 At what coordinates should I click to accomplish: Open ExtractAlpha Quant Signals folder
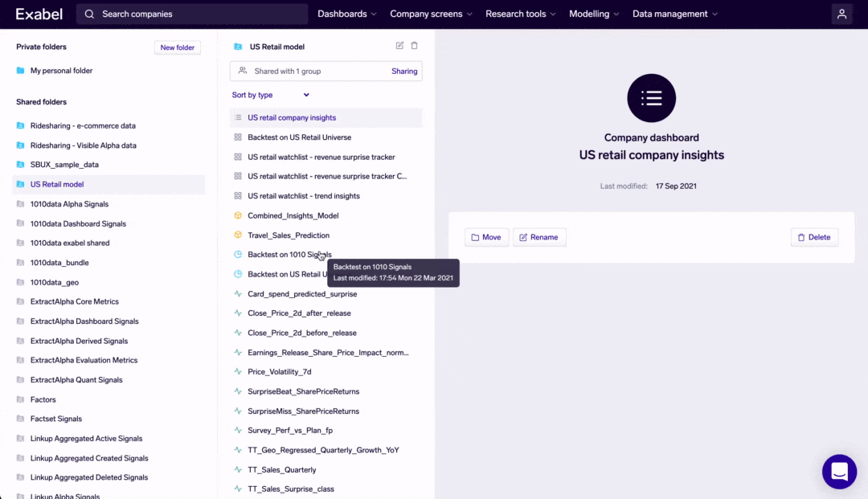point(76,379)
